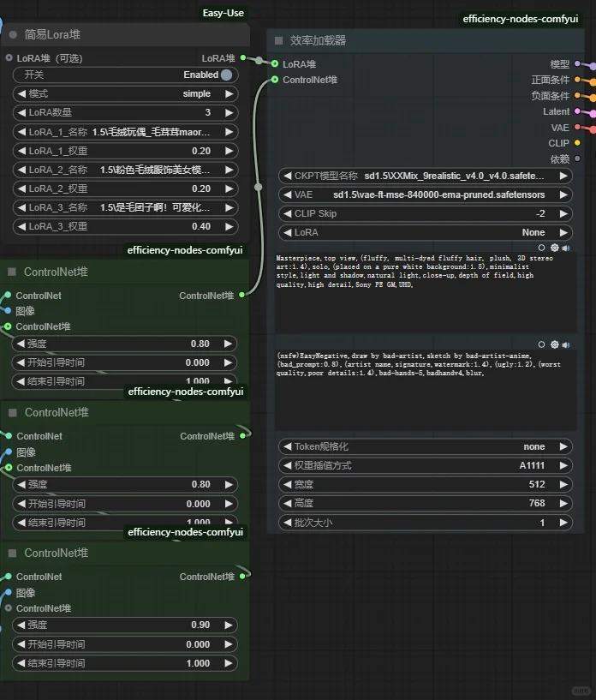The image size is (596, 700).
Task: Collapse the 简易Lora堆 node via its title dot
Action: tap(13, 34)
